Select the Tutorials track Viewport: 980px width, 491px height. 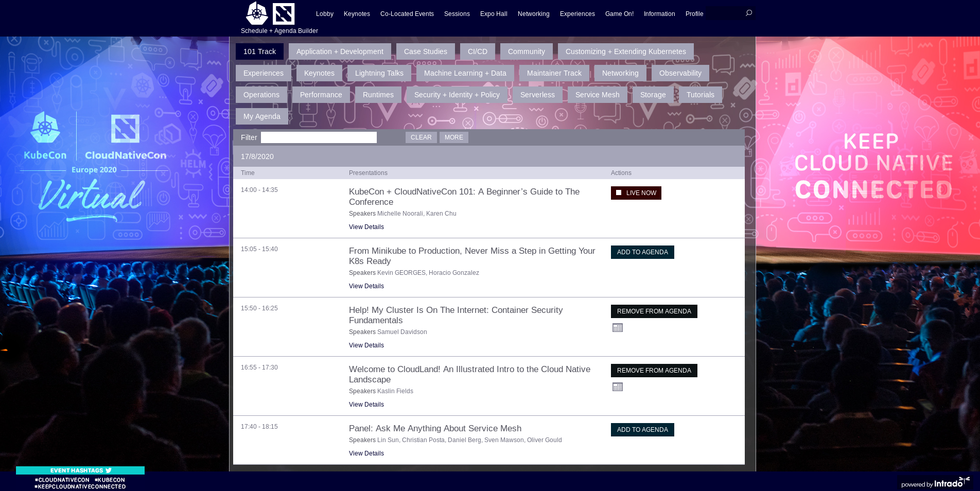[701, 95]
